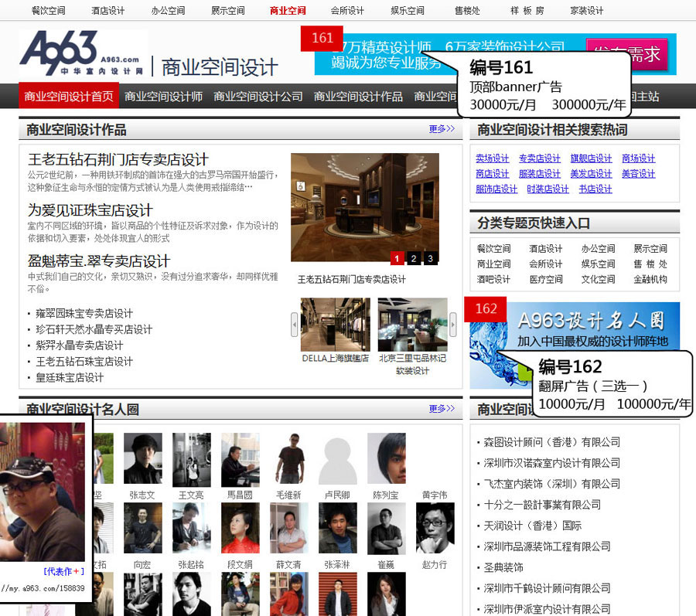This screenshot has width=696, height=616.
Task: Click the A963 site logo
Action: point(83,53)
